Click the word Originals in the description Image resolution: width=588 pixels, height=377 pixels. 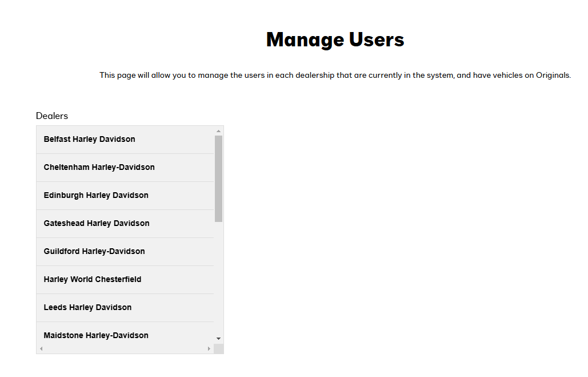pos(552,75)
